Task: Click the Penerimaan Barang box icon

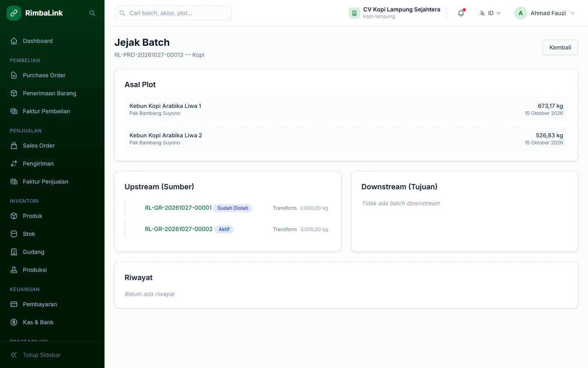Action: (x=14, y=93)
